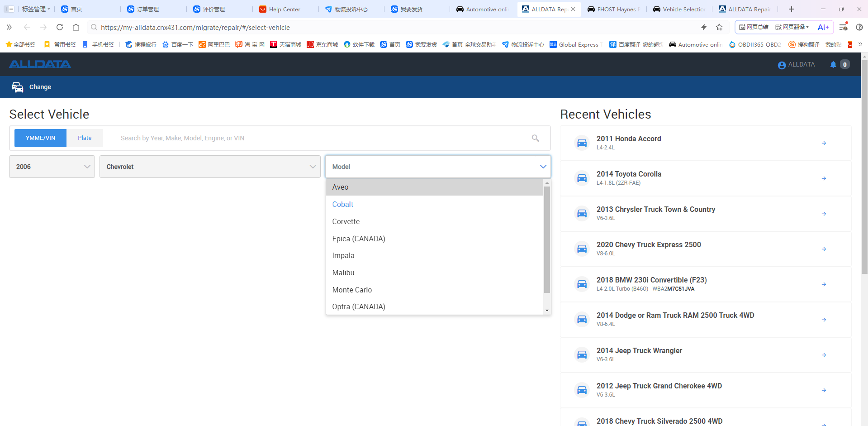Click 网页总结 page summary button

tap(754, 27)
